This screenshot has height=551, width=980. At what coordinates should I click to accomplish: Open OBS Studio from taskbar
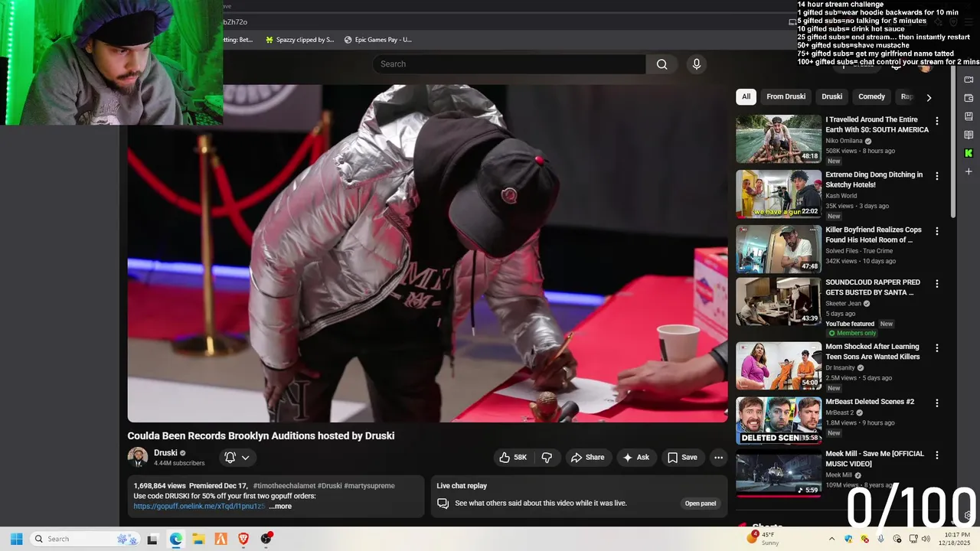266,539
